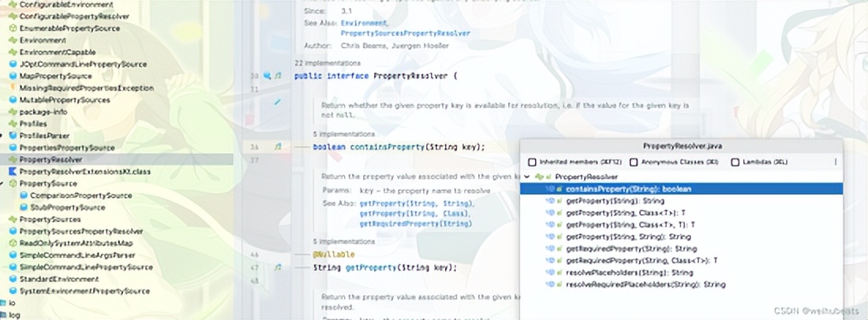Viewport: 868px width, 320px height.
Task: Click the interface icon beside PropertyResolver in popup
Action: (540, 177)
